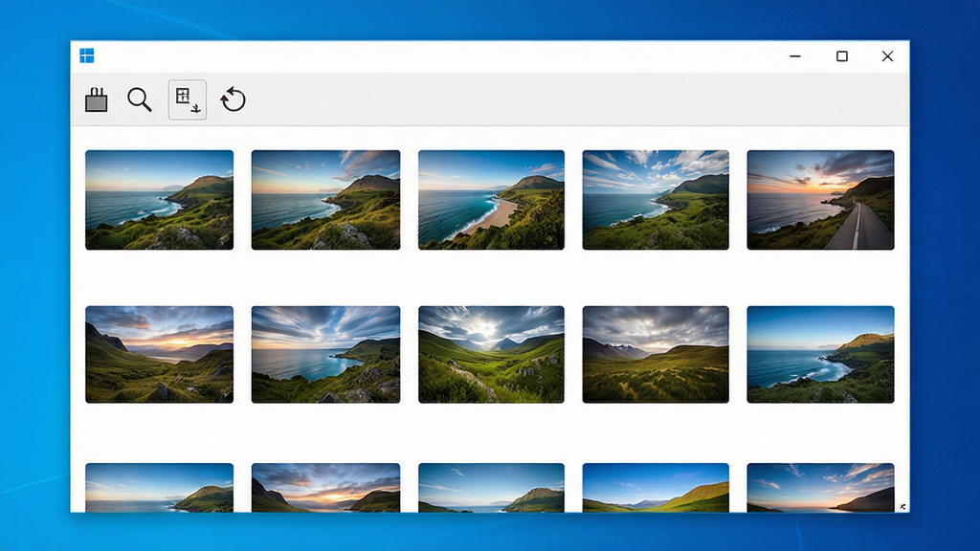980x551 pixels.
Task: Open the middle-row blue-sky coastal cove photo
Action: coord(820,354)
